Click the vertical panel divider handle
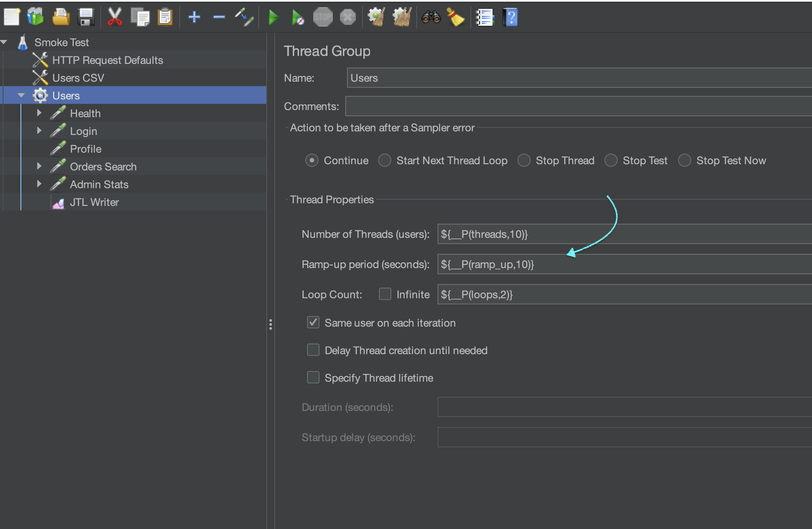 pos(270,324)
